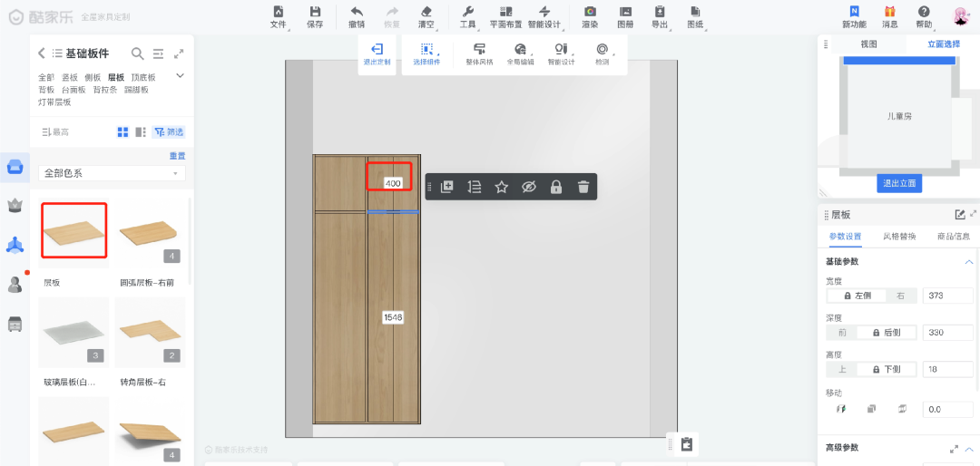Set width anchor to 右
This screenshot has width=980, height=466.
[901, 296]
